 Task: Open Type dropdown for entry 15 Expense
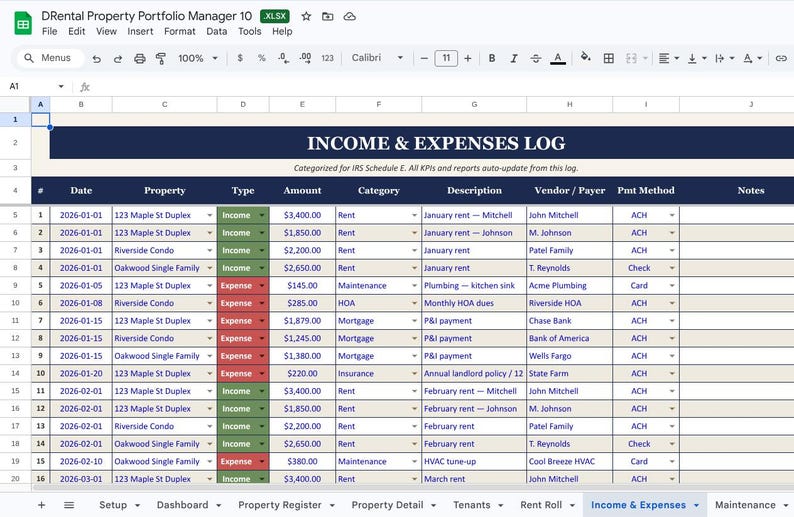pyautogui.click(x=262, y=461)
